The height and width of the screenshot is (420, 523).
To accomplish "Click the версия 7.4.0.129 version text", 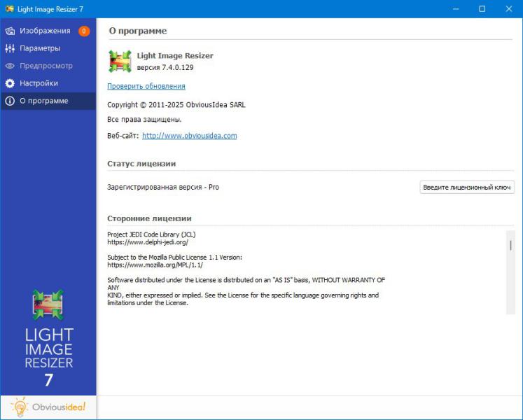I will click(x=165, y=67).
